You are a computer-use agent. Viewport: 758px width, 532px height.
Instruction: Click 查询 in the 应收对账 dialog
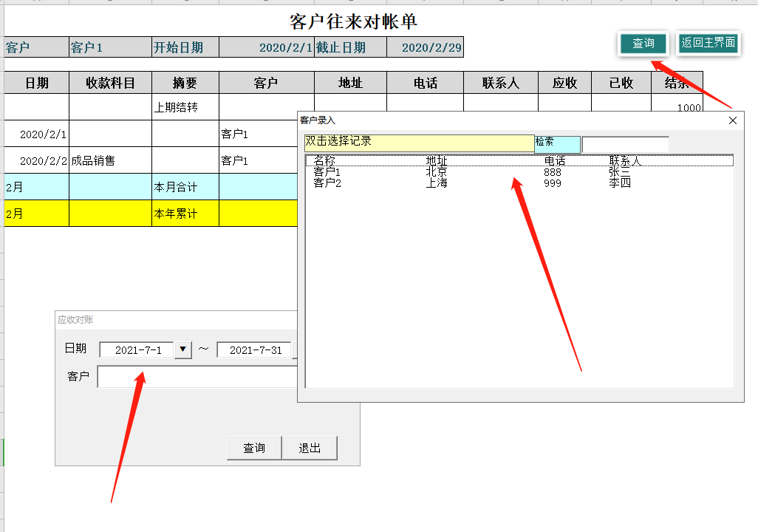tap(254, 448)
